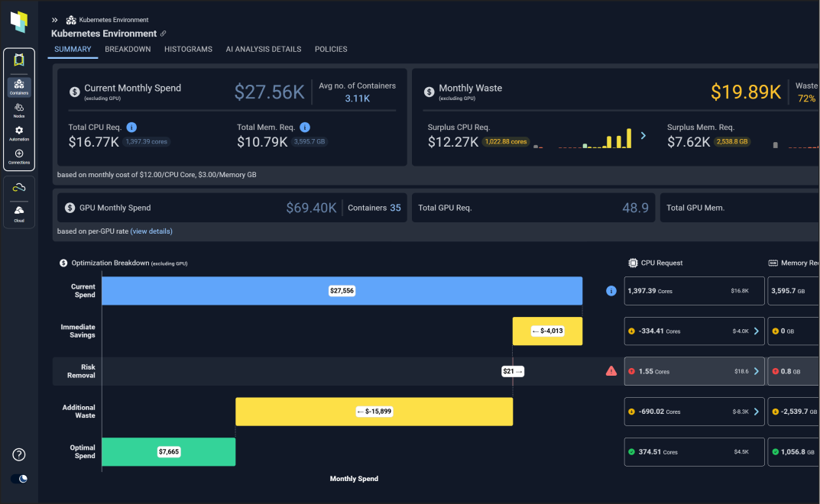Copy link icon beside Kubernetes Environment title
The image size is (820, 504).
(164, 34)
